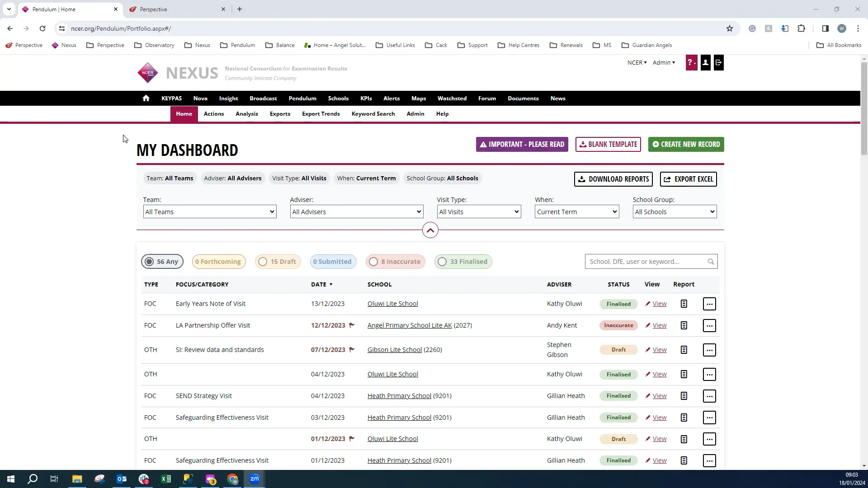868x488 pixels.
Task: Click the user profile icon in the header
Action: pos(705,63)
